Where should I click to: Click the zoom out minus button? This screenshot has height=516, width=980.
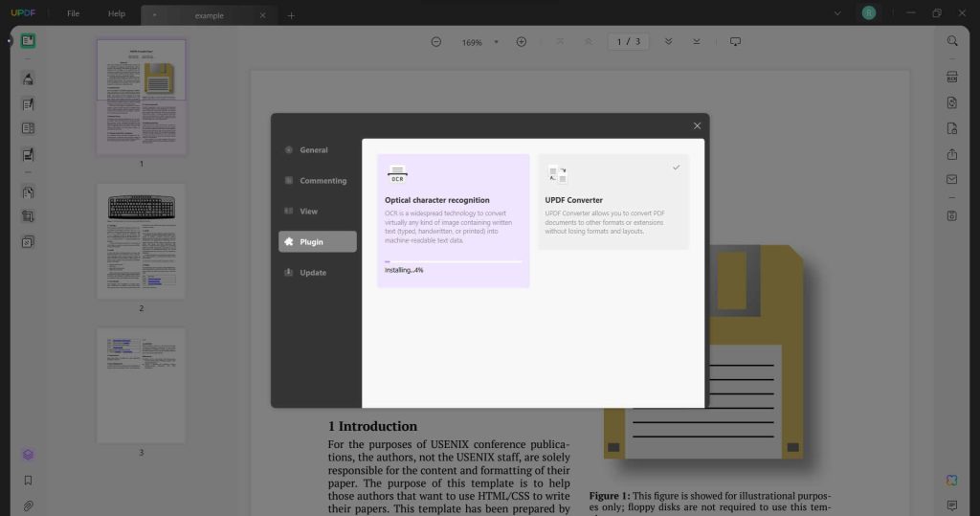click(436, 42)
